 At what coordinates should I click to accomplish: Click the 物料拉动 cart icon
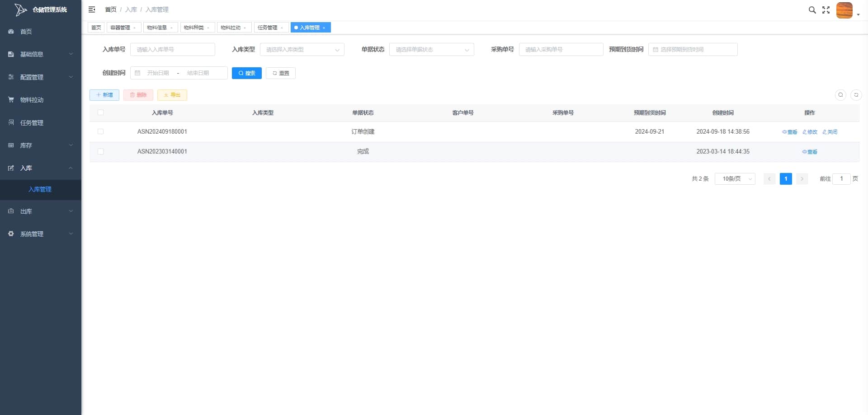coord(11,100)
